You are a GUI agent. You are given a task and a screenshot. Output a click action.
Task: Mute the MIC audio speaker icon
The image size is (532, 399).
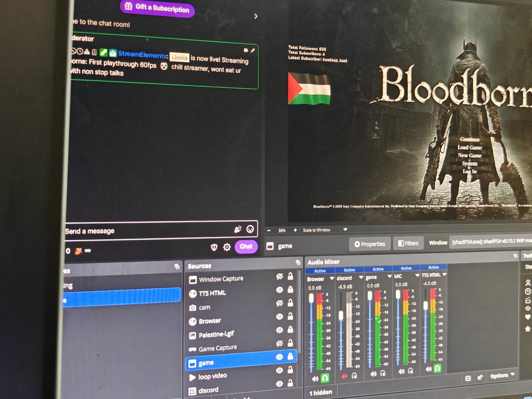(401, 372)
